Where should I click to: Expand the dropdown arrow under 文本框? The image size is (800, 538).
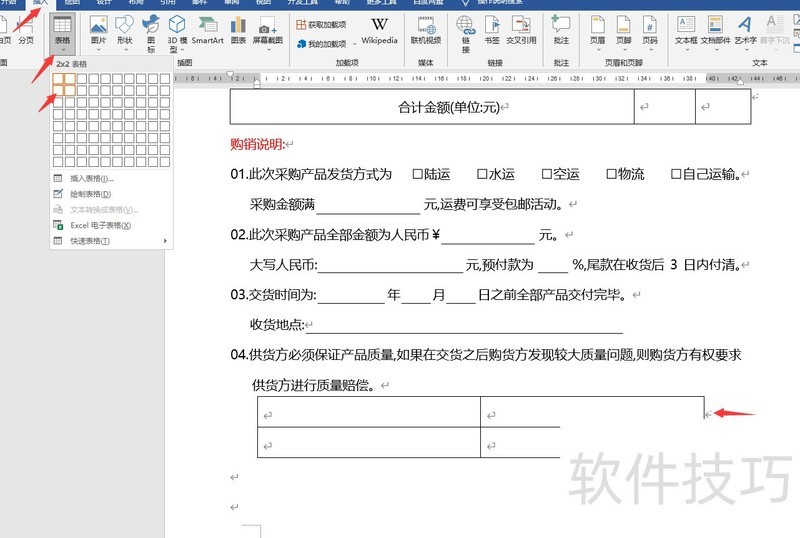click(x=686, y=50)
